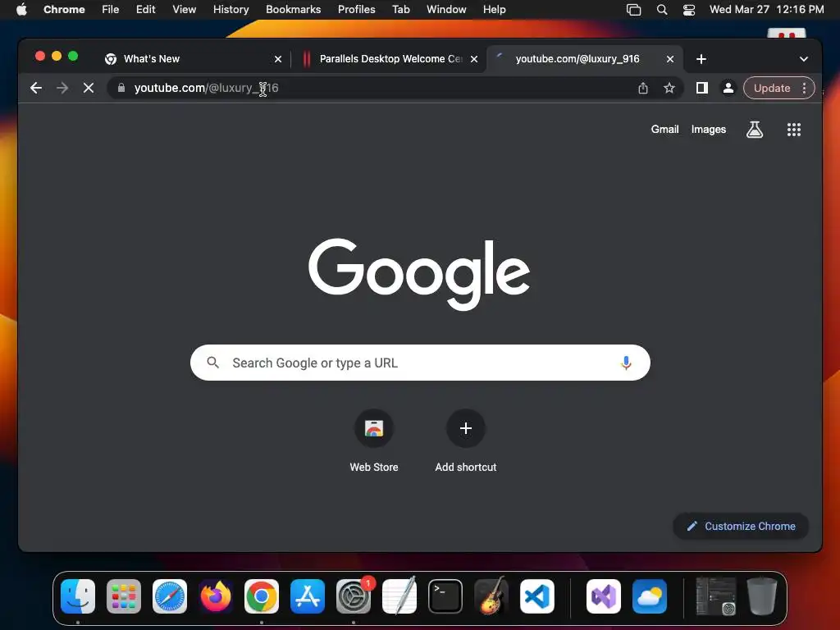
Task: Switch to the What's New tab
Action: click(193, 59)
